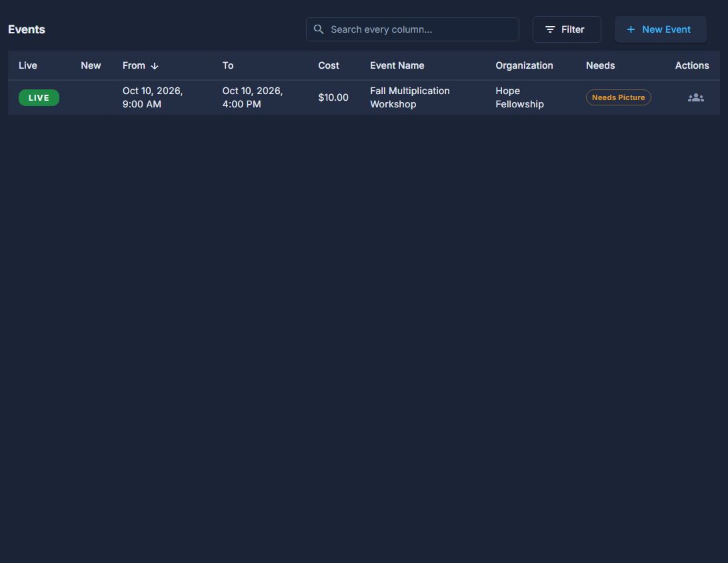Focus the Search every column field
Viewport: 728px width, 563px height.
click(x=412, y=29)
